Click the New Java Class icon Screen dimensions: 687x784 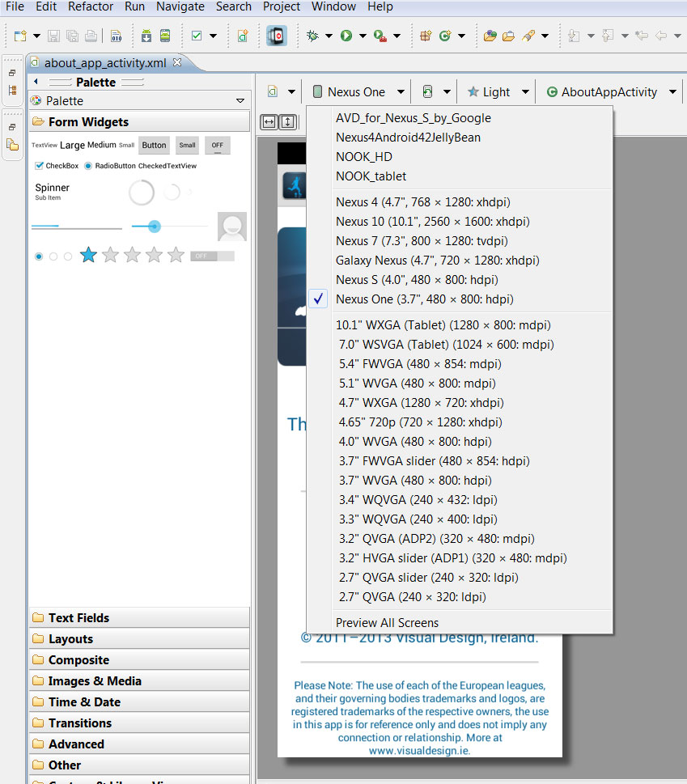pyautogui.click(x=445, y=36)
